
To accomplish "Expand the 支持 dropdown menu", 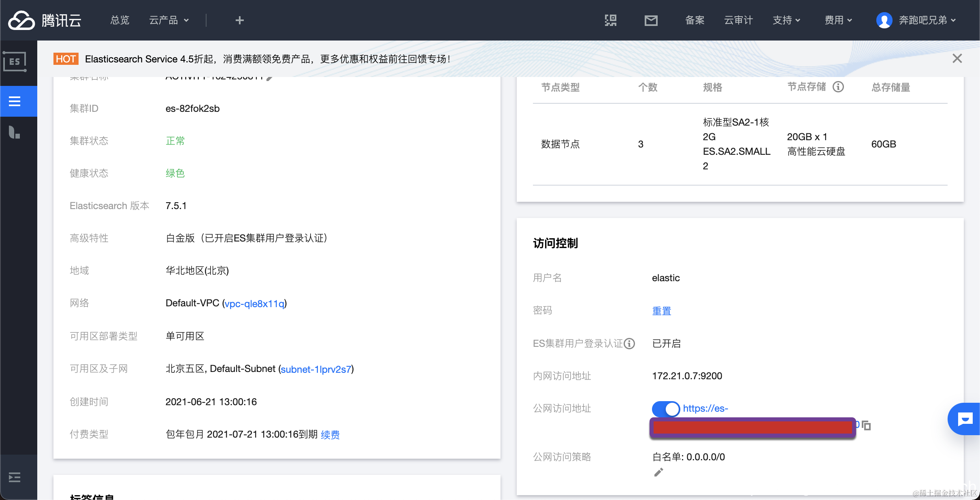I will pos(786,20).
